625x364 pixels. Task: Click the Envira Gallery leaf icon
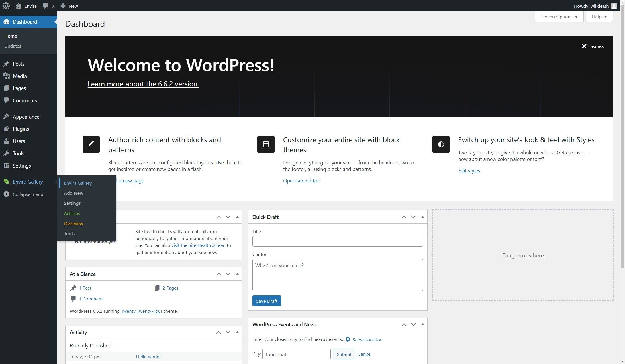pyautogui.click(x=6, y=182)
